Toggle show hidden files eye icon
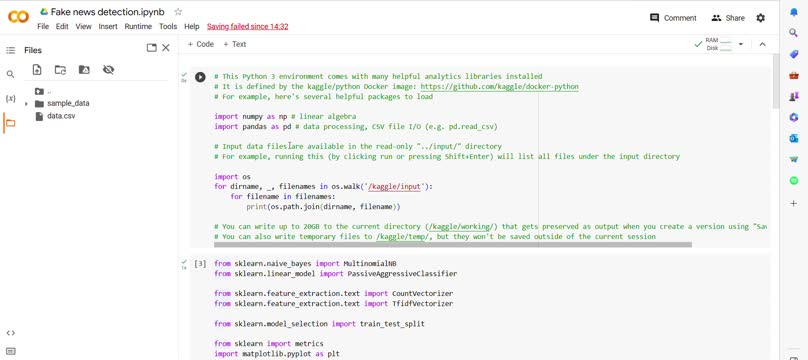808x360 pixels. [108, 70]
